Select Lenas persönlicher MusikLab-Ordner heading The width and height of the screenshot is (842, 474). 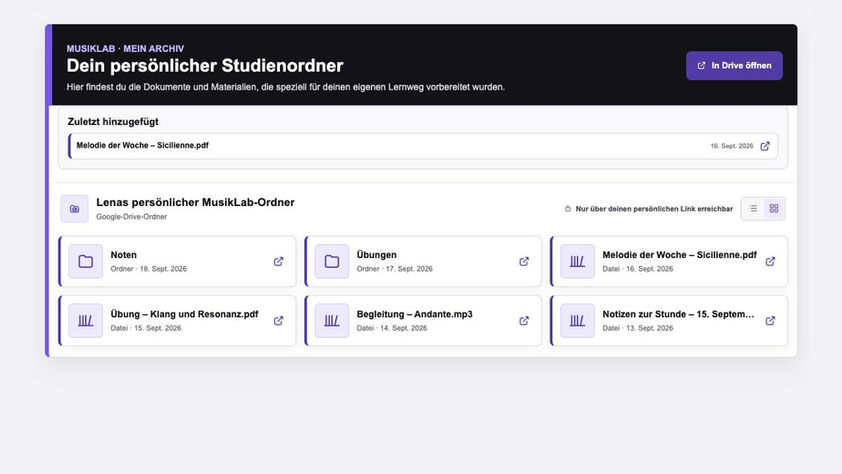pos(195,202)
